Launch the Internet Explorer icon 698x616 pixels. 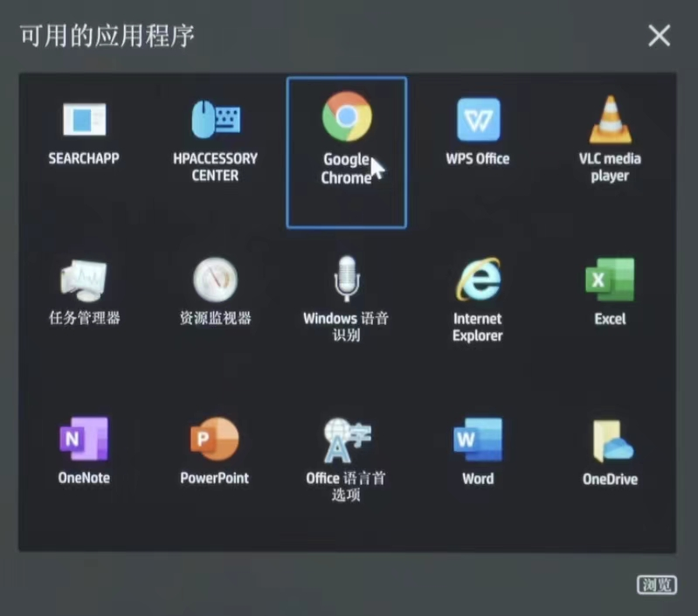479,279
